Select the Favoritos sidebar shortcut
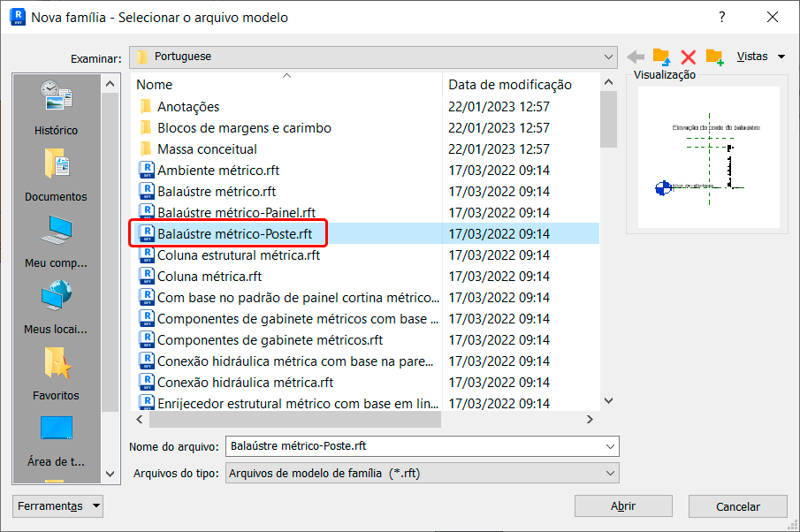This screenshot has height=532, width=800. click(x=56, y=373)
